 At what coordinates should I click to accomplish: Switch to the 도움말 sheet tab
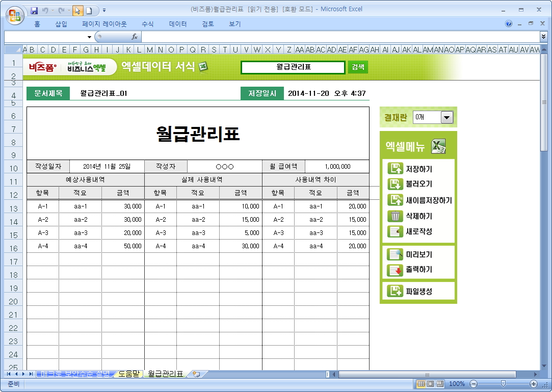128,374
